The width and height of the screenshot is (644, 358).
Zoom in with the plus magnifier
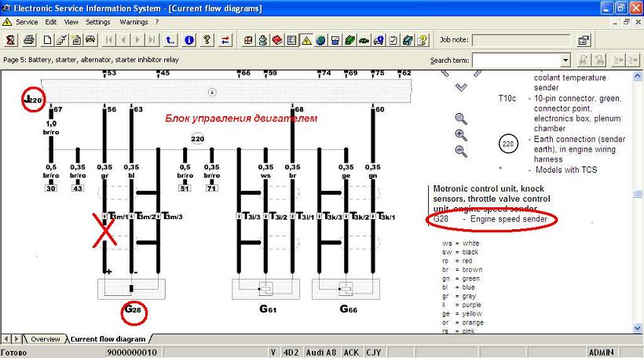pyautogui.click(x=461, y=135)
